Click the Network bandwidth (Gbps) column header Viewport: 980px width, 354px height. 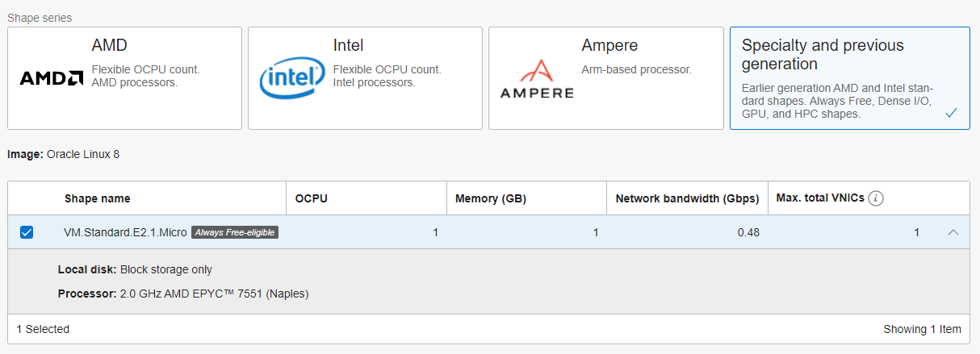coord(685,198)
